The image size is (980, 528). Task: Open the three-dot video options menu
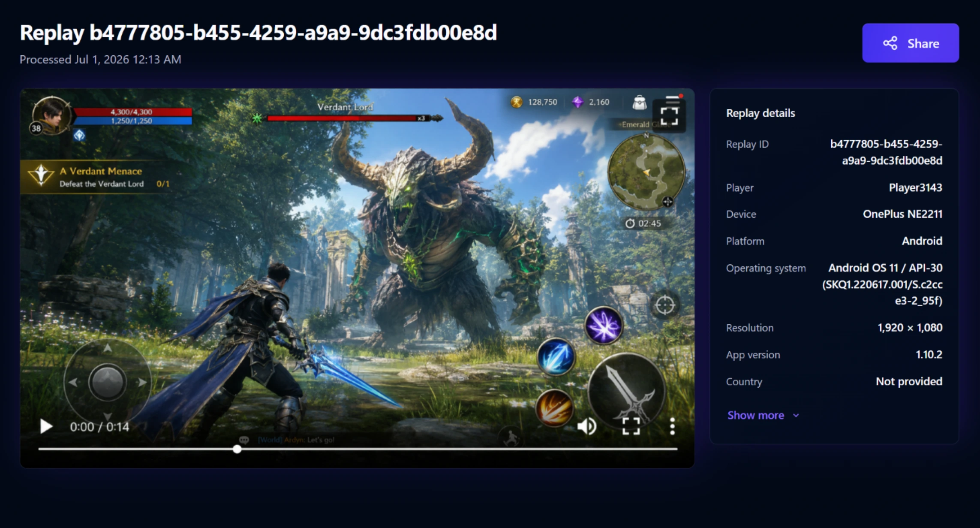672,426
